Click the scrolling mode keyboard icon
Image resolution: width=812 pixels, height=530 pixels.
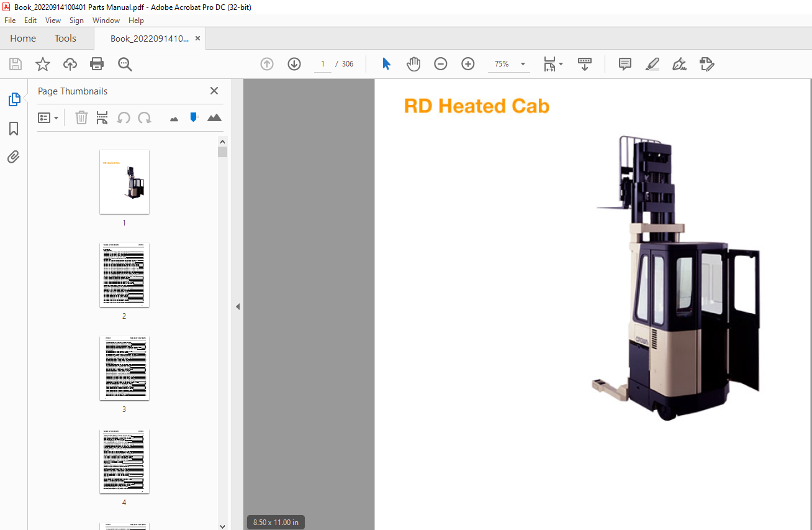coord(585,64)
